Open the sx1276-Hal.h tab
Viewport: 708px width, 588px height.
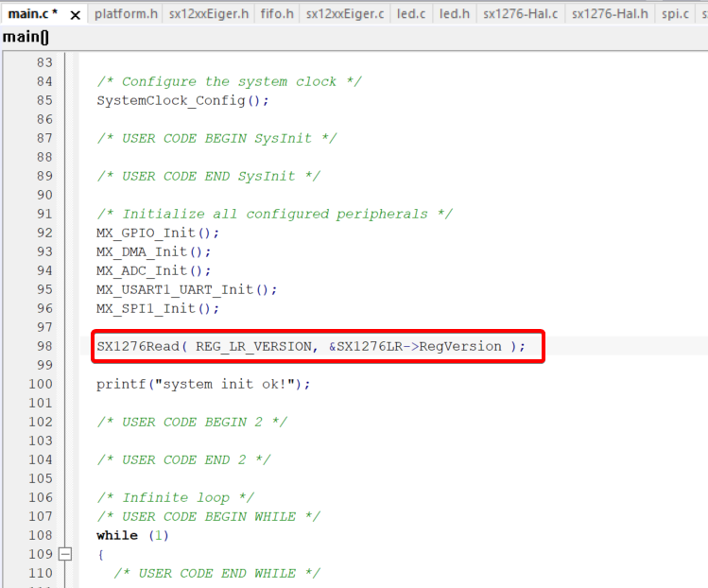pyautogui.click(x=610, y=14)
